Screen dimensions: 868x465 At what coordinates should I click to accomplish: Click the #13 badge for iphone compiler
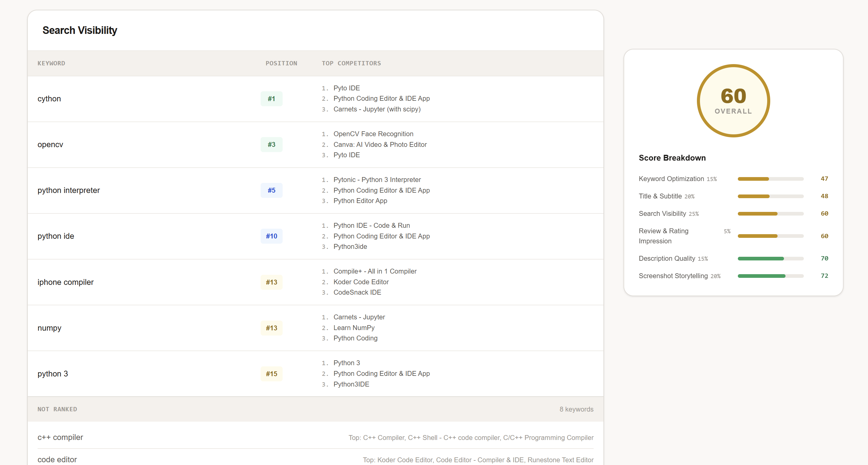(x=271, y=282)
